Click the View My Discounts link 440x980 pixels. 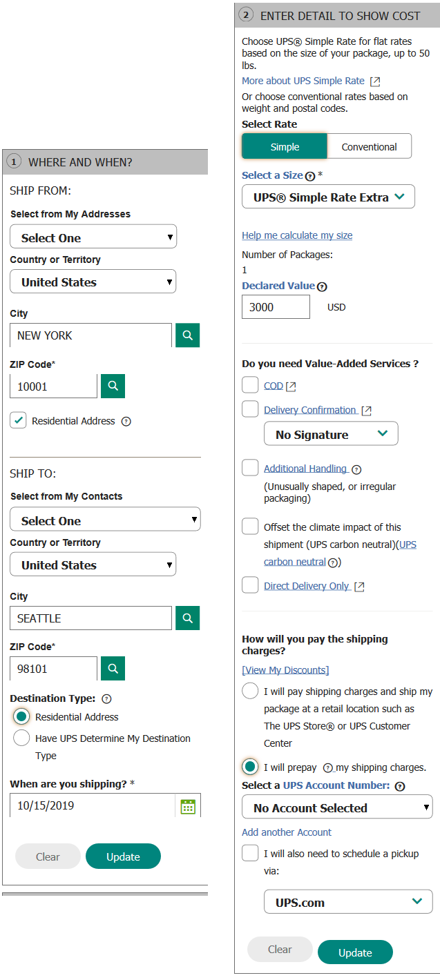tap(285, 669)
